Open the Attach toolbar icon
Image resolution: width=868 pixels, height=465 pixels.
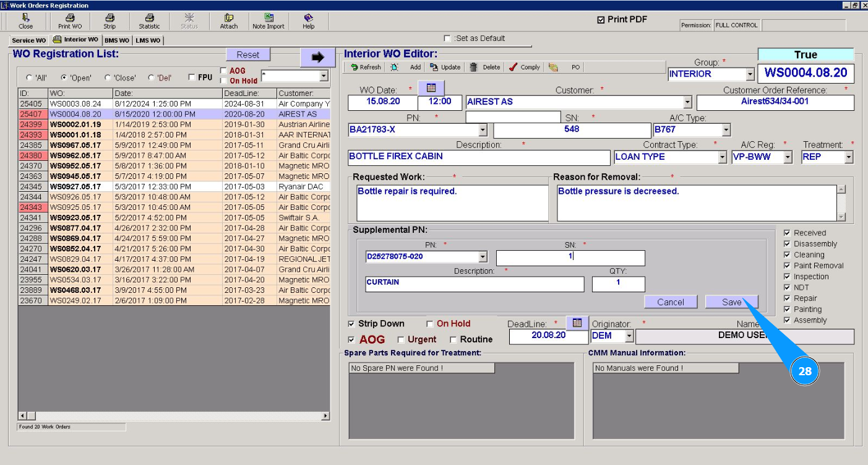[x=229, y=19]
